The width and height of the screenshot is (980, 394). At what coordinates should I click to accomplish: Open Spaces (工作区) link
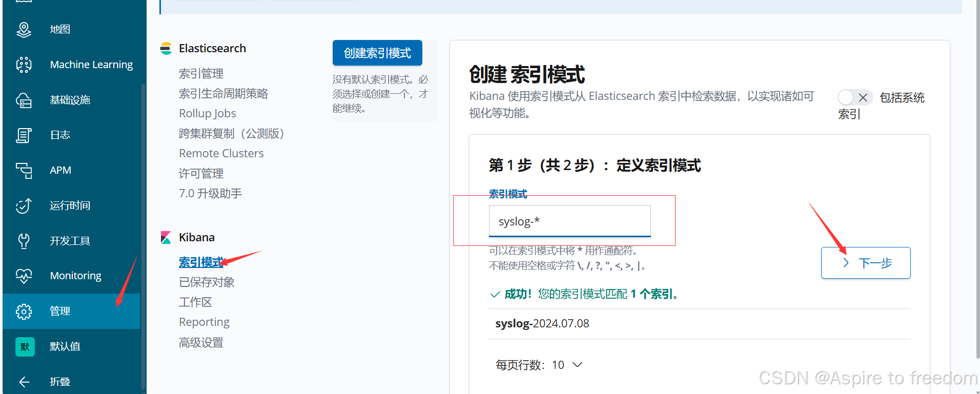[x=195, y=302]
